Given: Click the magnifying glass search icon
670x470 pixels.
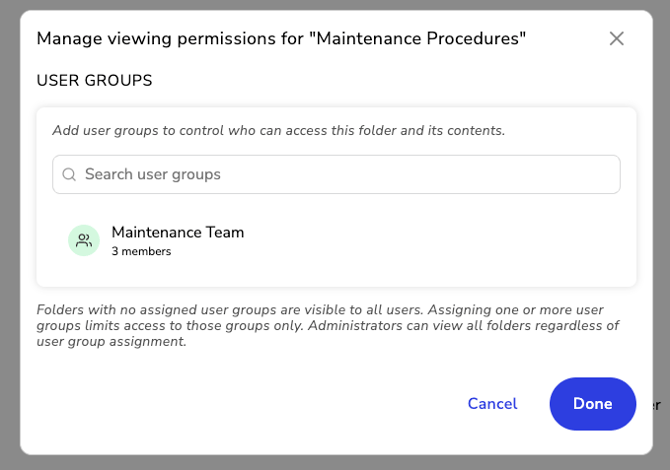Looking at the screenshot, I should 69,174.
